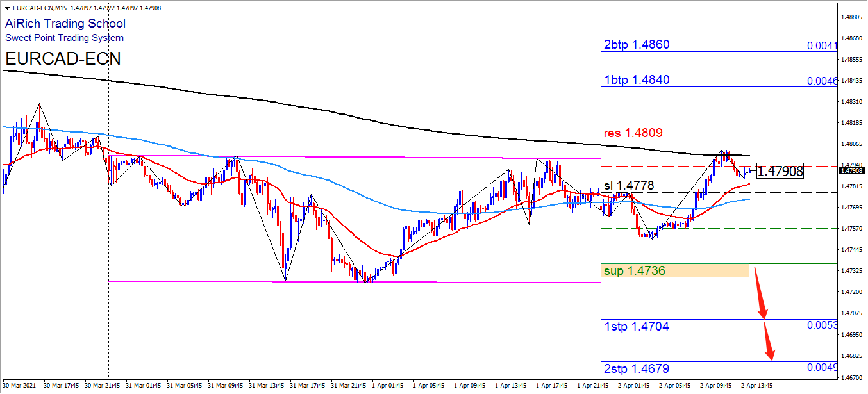This screenshot has width=868, height=394.
Task: Click the boxed 1.47908 price label
Action: point(780,172)
